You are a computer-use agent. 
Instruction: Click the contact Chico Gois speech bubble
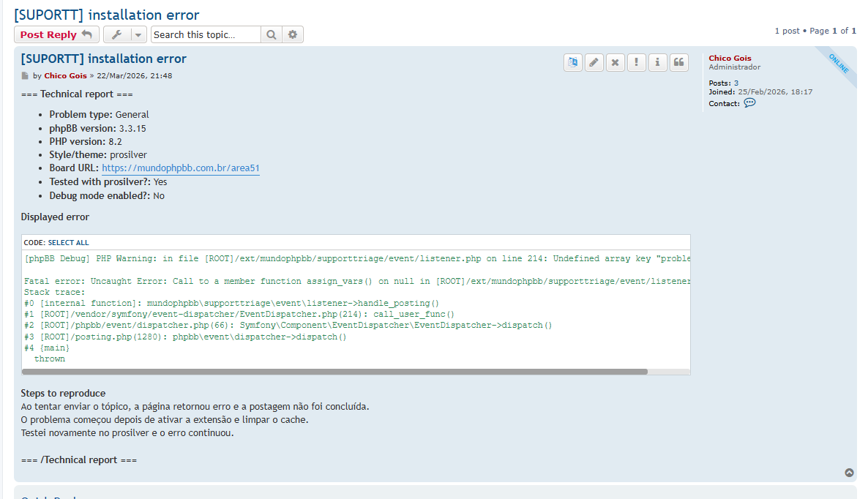coord(749,103)
